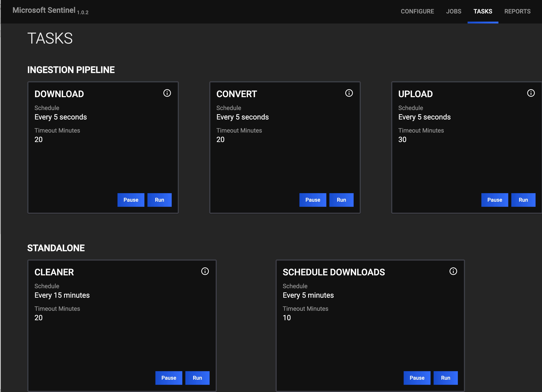Screen dimensions: 542x392
Task: Run the Schedule Downloads task
Action: pos(446,378)
